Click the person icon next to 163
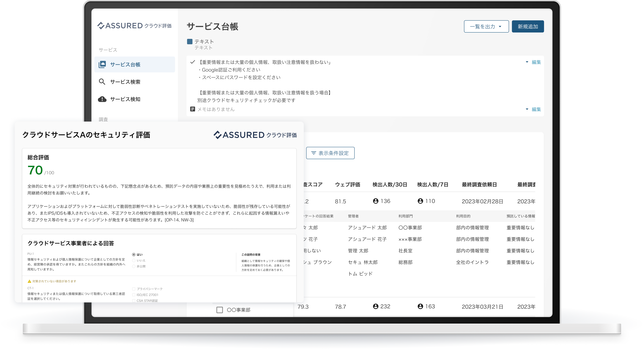 (420, 306)
